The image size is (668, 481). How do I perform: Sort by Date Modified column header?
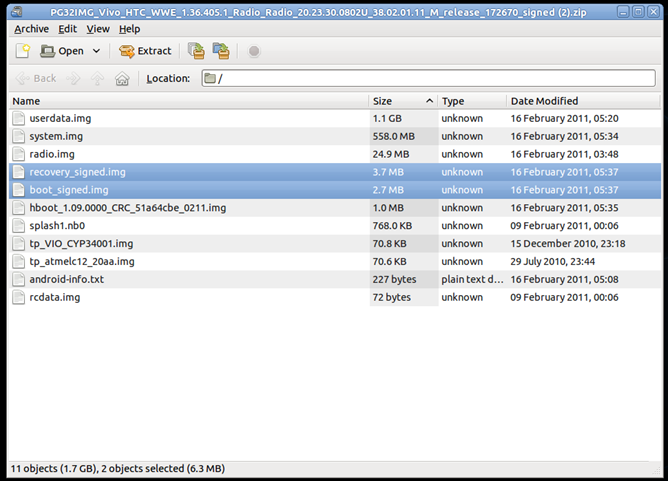click(583, 101)
